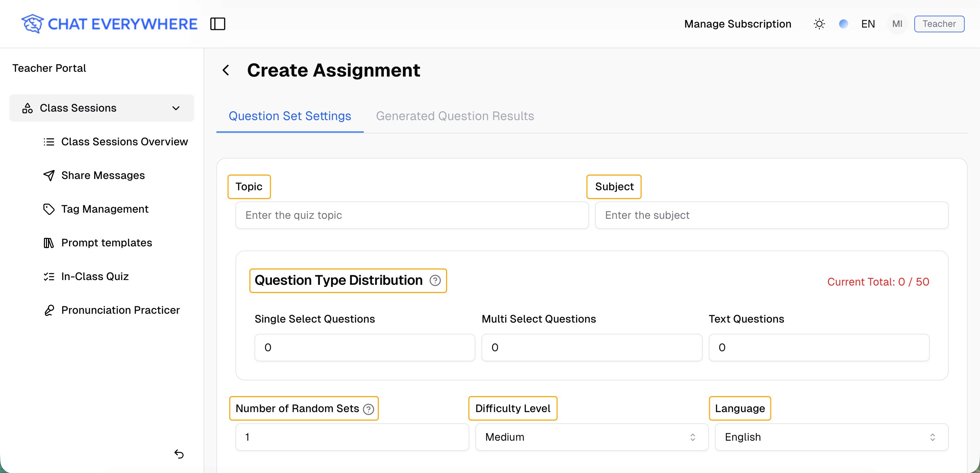Toggle light/dark theme with the sun icon

[x=819, y=24]
